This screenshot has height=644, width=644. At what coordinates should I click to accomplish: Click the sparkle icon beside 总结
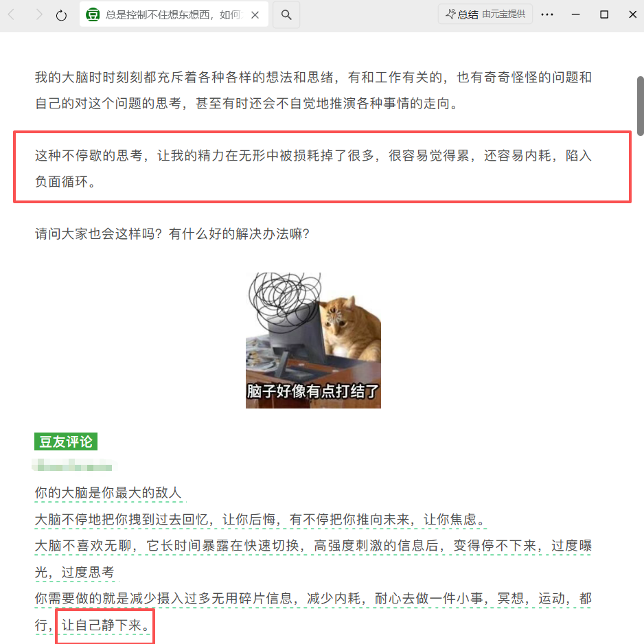pos(450,14)
